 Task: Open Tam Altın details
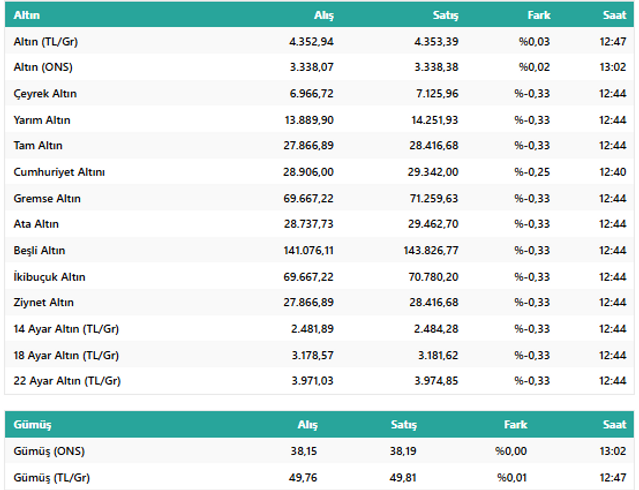tap(39, 145)
